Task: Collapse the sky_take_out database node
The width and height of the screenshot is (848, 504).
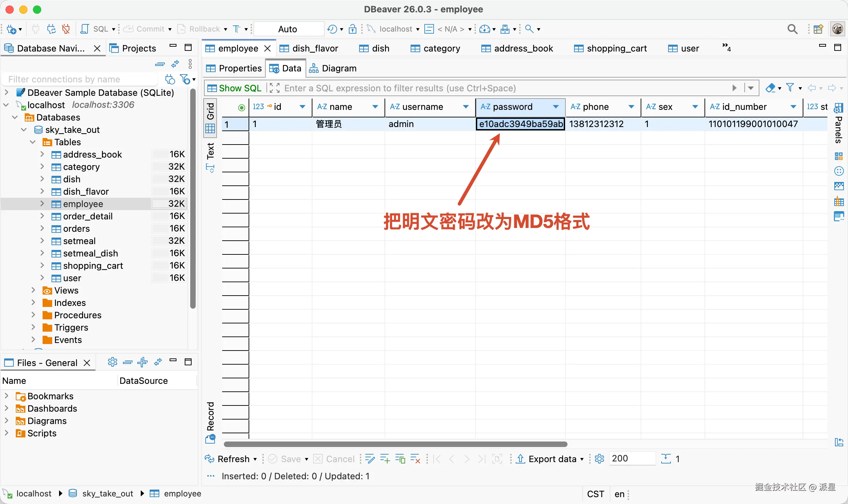Action: click(24, 130)
